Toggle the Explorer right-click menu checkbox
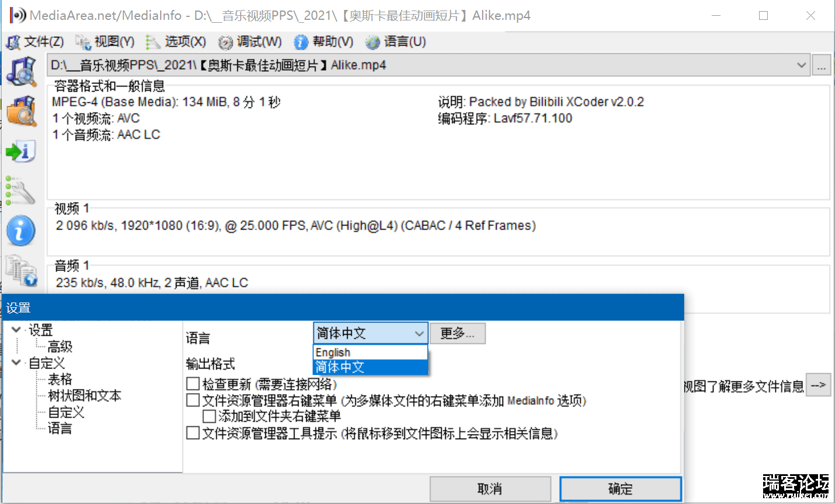This screenshot has height=504, width=835. coord(193,401)
